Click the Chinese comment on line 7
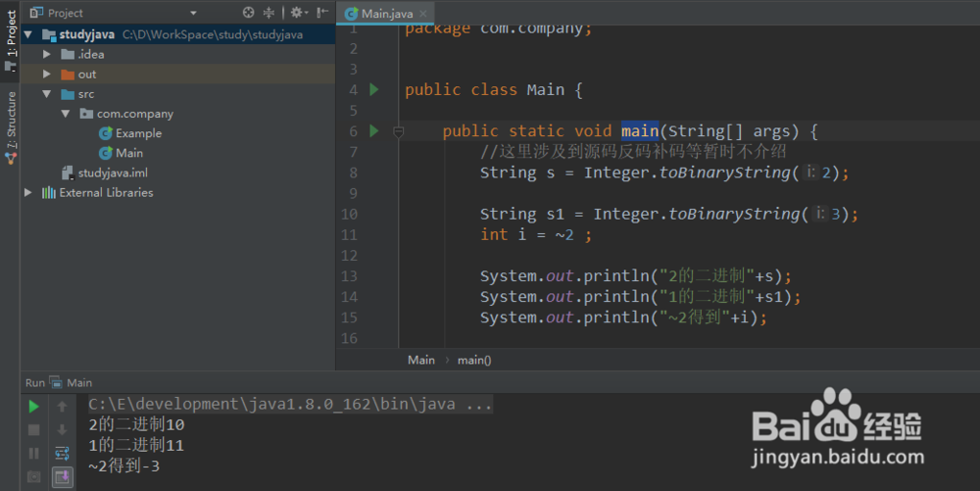The width and height of the screenshot is (980, 491). (x=633, y=152)
